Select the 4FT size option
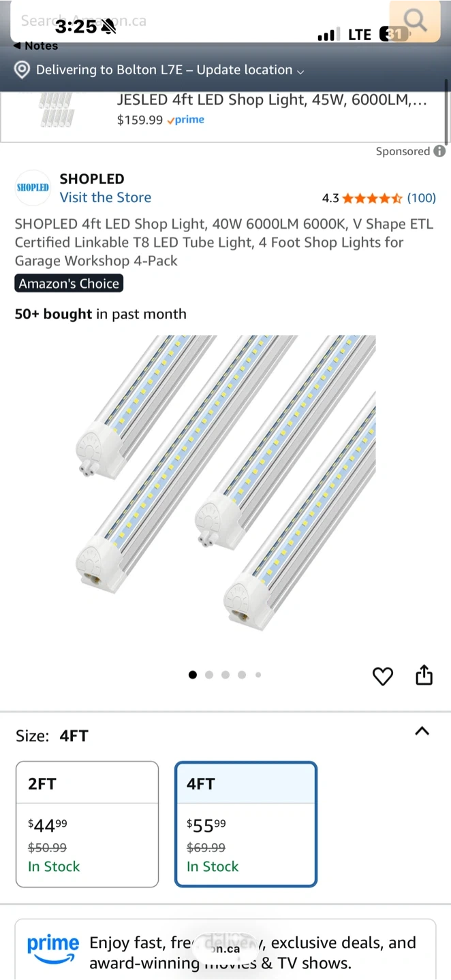This screenshot has width=451, height=980. click(x=246, y=824)
